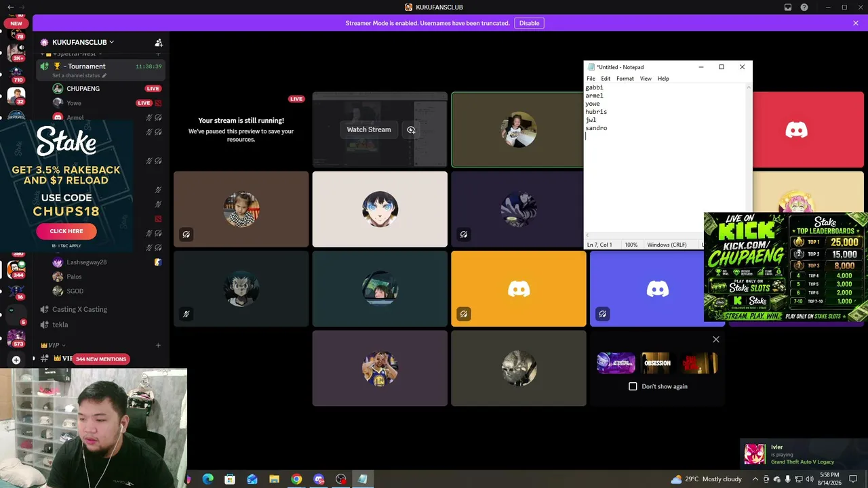Click the pop-out icon beside Watch Stream
This screenshot has height=488, width=868.
coord(411,129)
